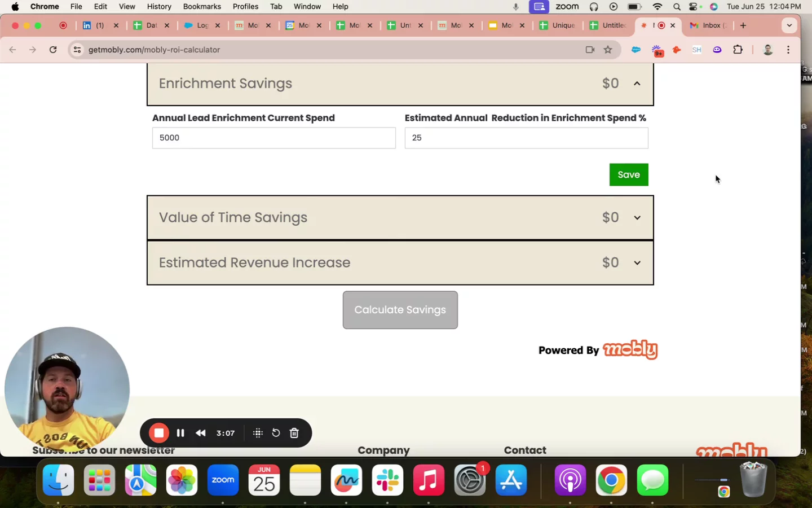Expand the Estimated Revenue Increase section

tap(637, 263)
